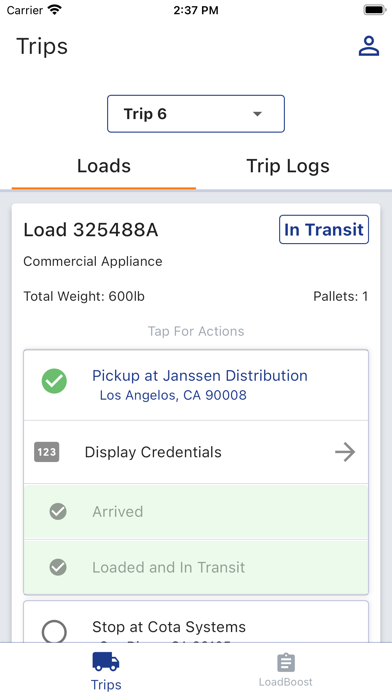This screenshot has height=696, width=392.
Task: Expand Pickup at Janssen Distribution section
Action: [196, 385]
